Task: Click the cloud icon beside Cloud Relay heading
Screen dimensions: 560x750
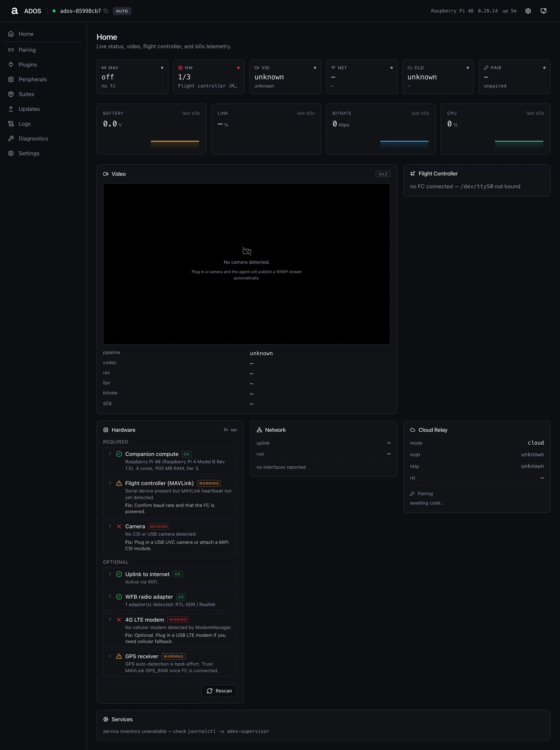Action: (x=413, y=430)
